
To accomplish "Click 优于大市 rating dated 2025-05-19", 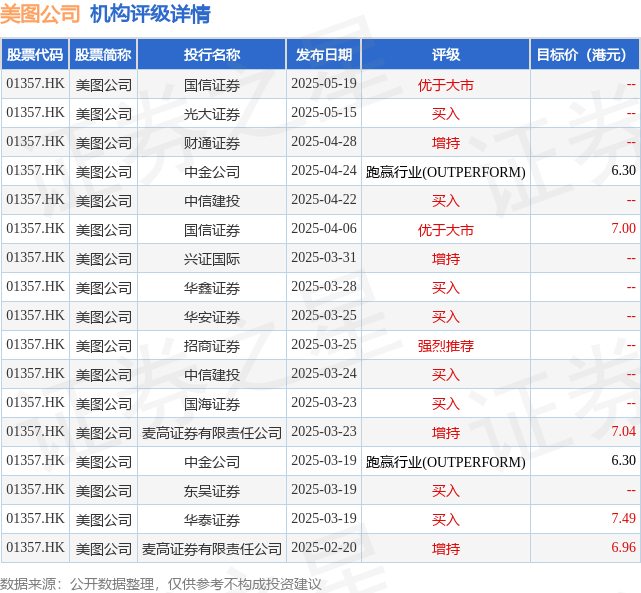I will click(x=446, y=85).
